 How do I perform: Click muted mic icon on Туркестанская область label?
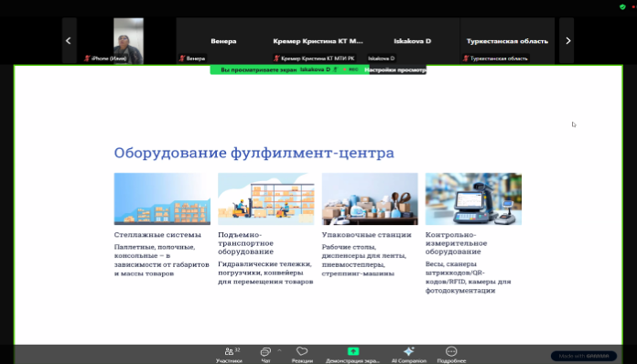click(466, 59)
